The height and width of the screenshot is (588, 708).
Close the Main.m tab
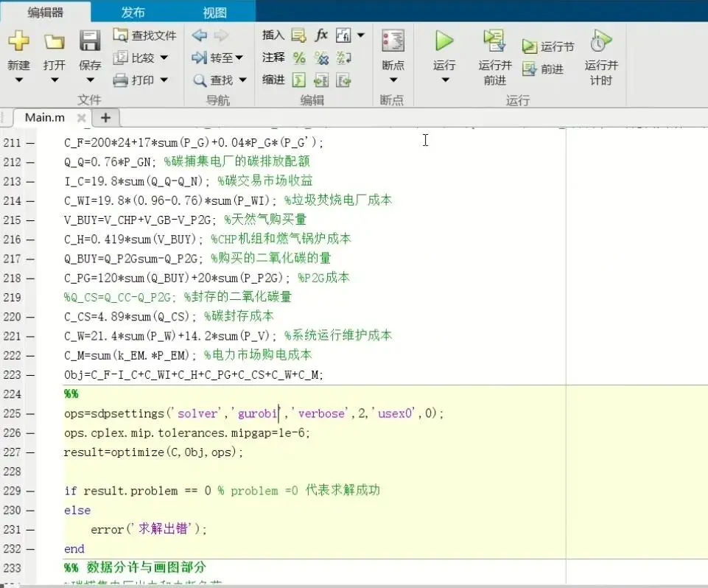(x=81, y=118)
